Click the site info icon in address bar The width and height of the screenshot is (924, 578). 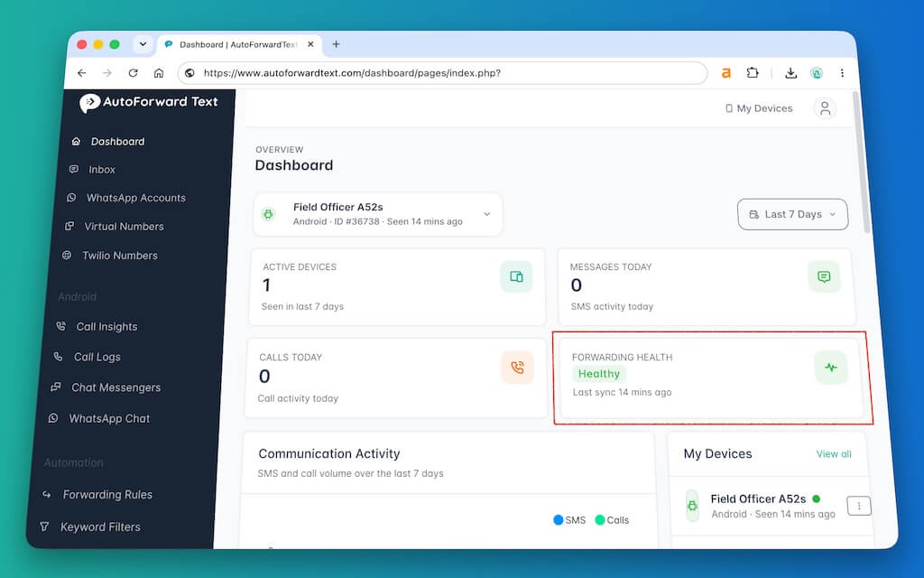tap(189, 73)
